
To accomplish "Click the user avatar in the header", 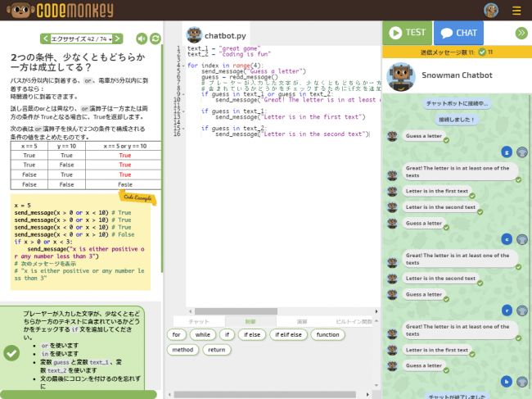I will click(491, 11).
